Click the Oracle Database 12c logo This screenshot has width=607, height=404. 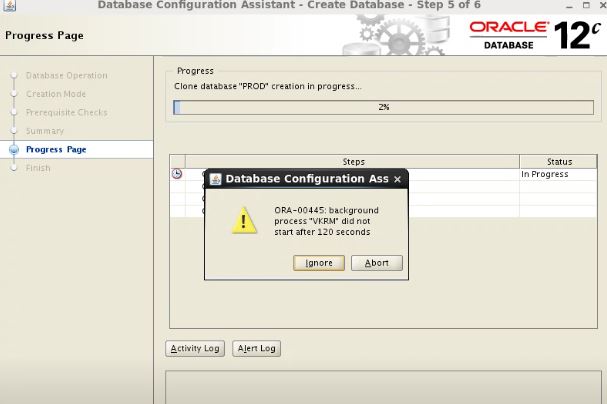pos(535,35)
